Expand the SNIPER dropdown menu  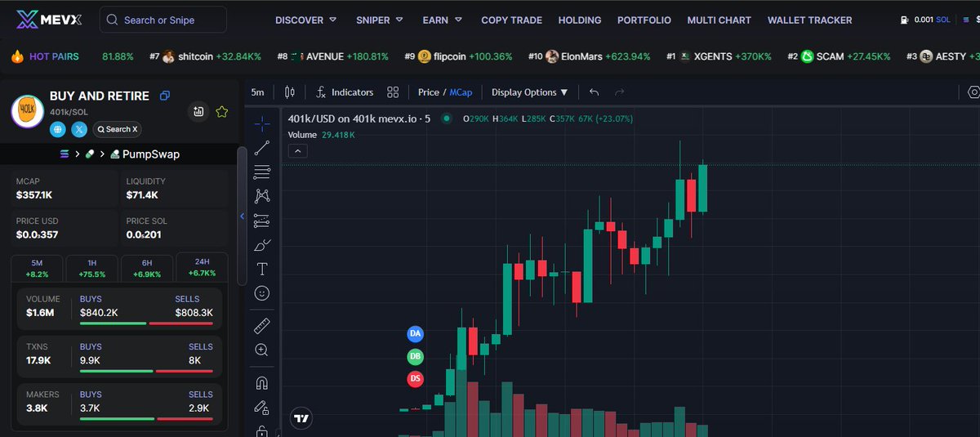381,20
